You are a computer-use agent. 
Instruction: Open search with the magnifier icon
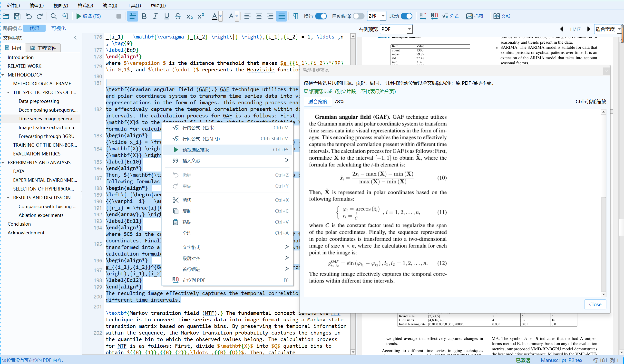pyautogui.click(x=53, y=16)
